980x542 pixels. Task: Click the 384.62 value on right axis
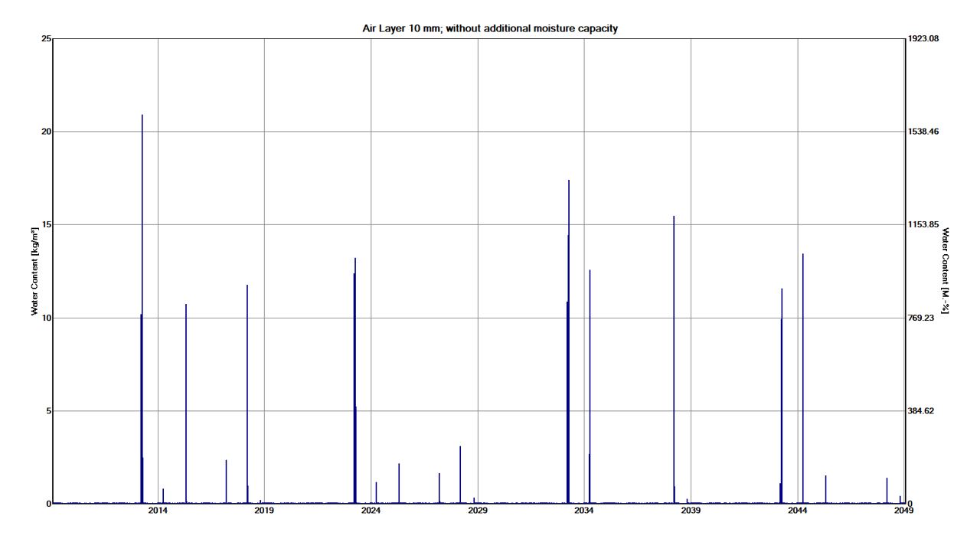(x=922, y=411)
